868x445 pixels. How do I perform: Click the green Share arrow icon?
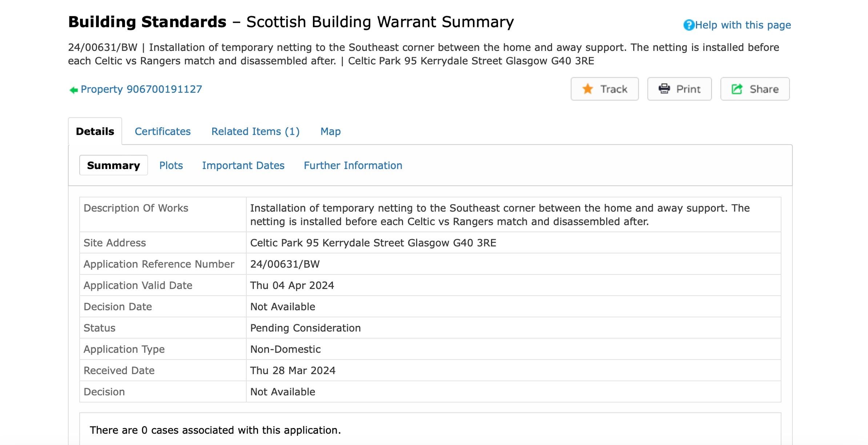click(737, 89)
